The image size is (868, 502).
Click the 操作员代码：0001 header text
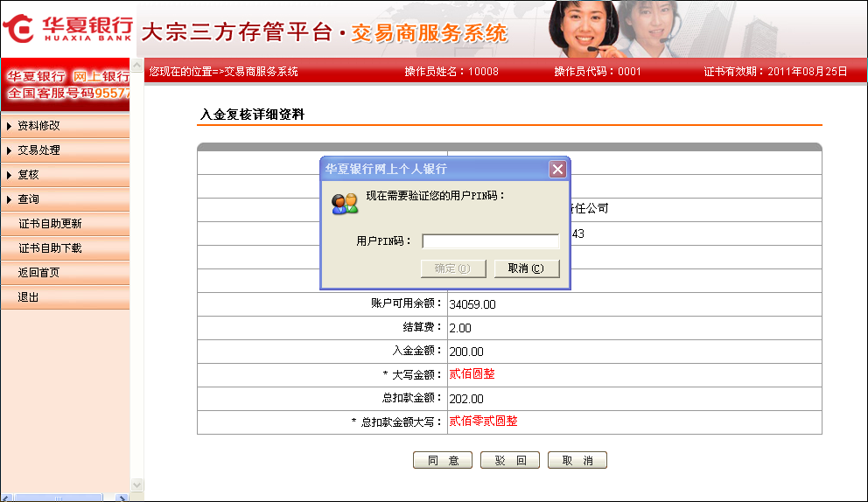(x=598, y=72)
